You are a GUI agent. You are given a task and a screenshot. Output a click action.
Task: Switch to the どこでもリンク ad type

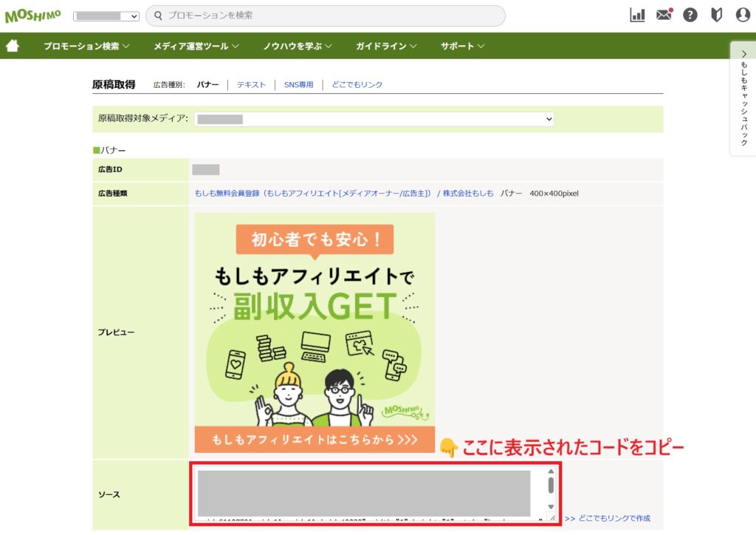pos(357,84)
